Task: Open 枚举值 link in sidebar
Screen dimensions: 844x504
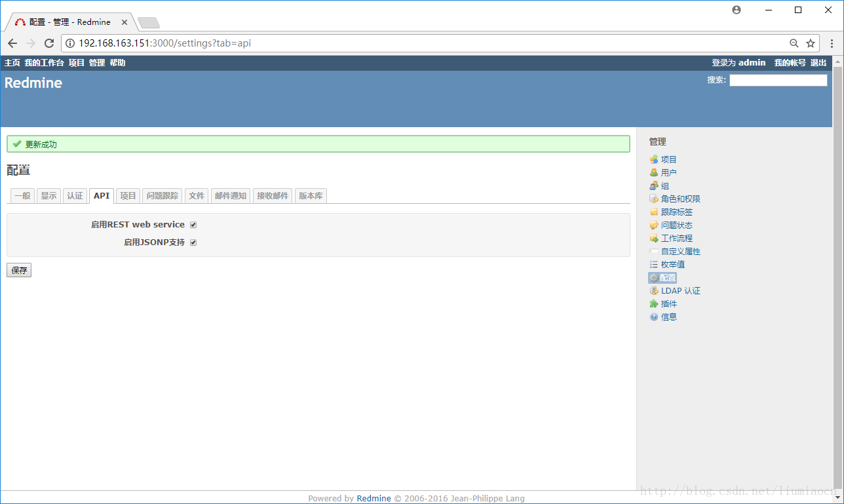Action: [673, 264]
